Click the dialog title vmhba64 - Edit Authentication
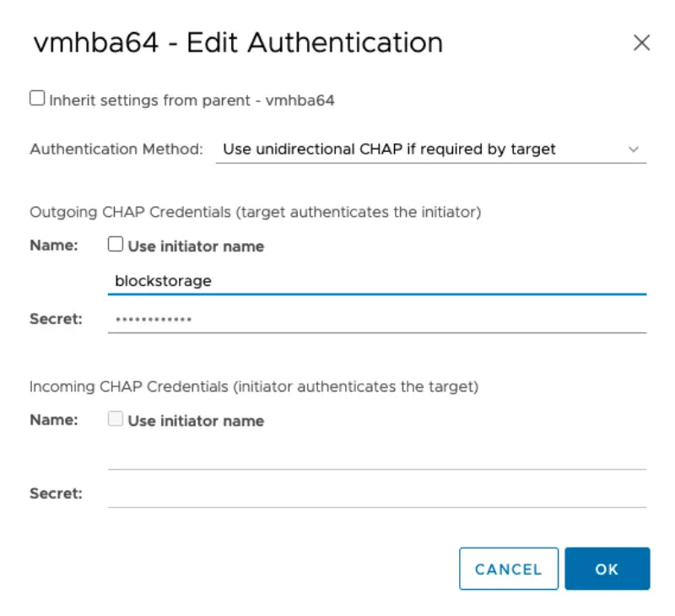This screenshot has height=616, width=675. click(236, 42)
